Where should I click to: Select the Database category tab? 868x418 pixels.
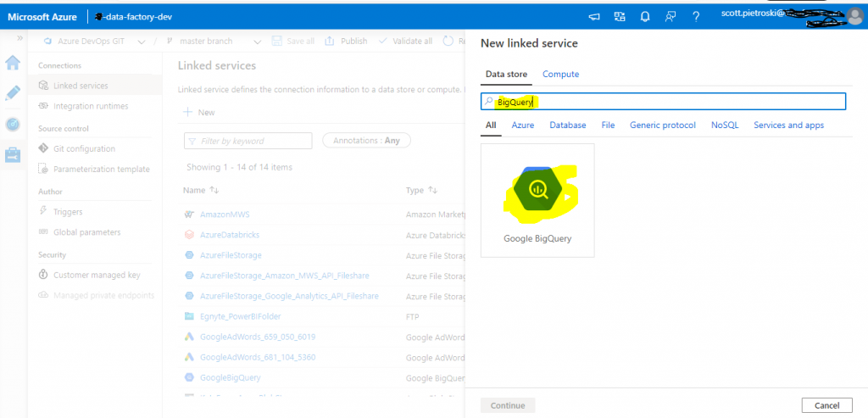567,125
